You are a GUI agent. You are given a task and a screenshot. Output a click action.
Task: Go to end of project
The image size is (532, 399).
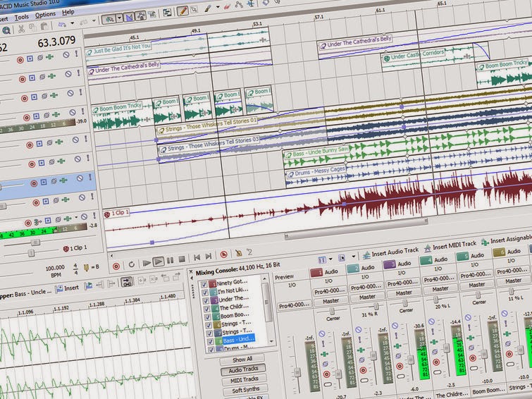coord(209,256)
